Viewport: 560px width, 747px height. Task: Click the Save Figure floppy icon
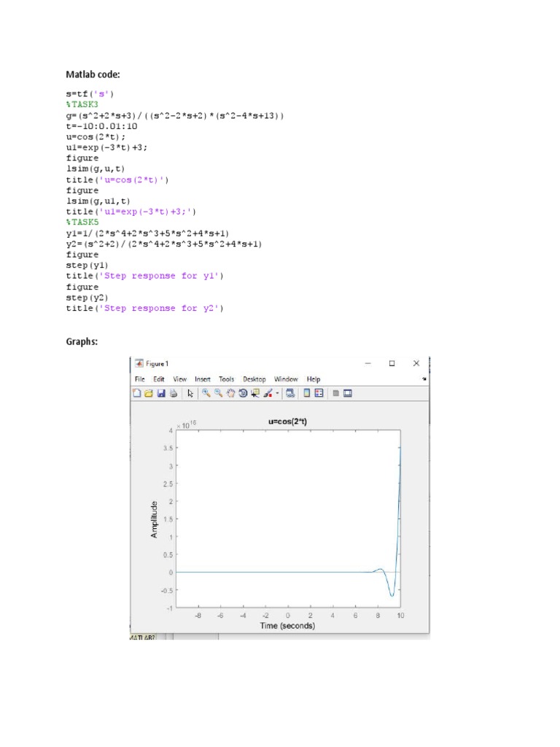(x=161, y=393)
